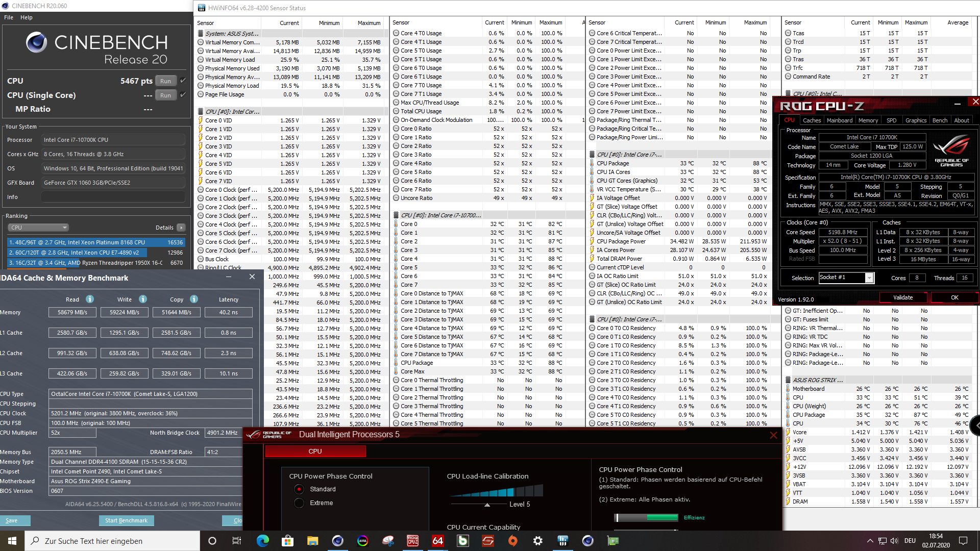
Task: Click Start Benchmark in AIDA64
Action: [x=126, y=520]
